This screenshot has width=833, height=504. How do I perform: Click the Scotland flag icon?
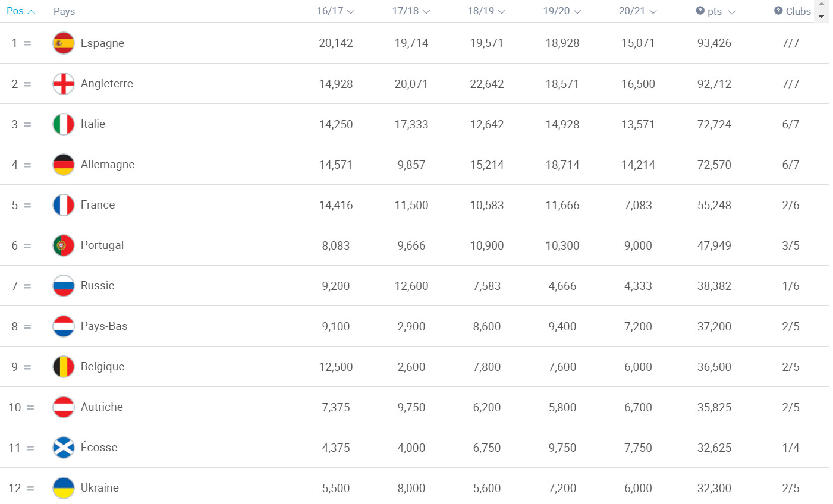click(64, 448)
